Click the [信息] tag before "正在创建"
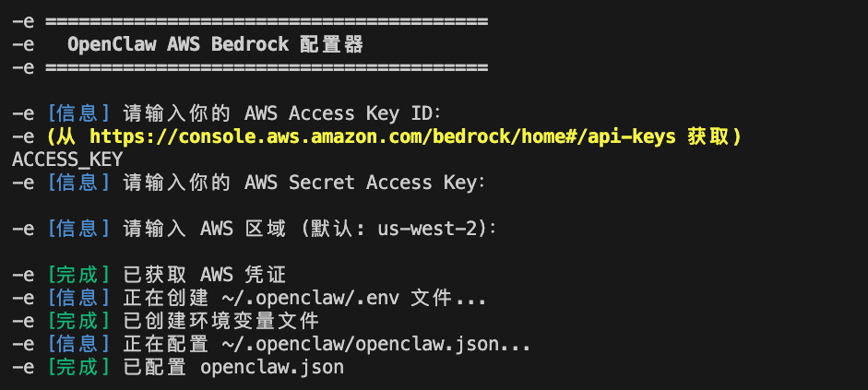This screenshot has width=868, height=390. pos(78,298)
